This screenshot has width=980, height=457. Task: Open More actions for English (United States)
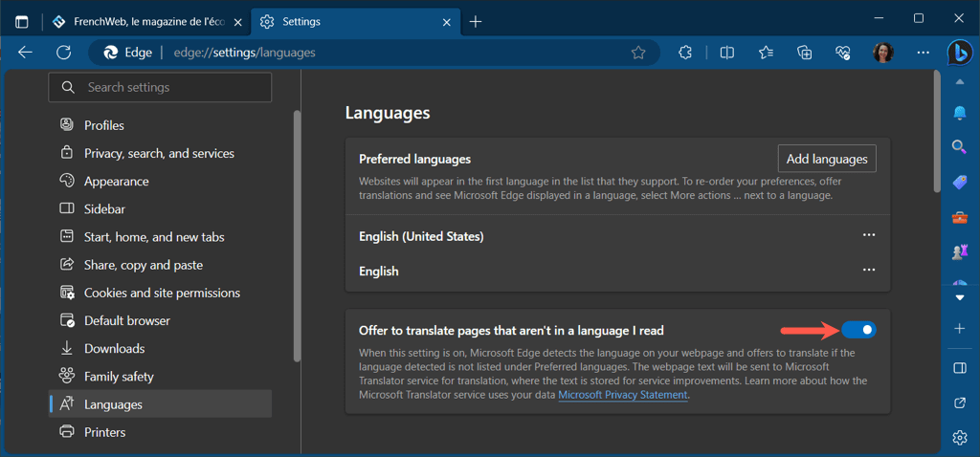coord(869,235)
